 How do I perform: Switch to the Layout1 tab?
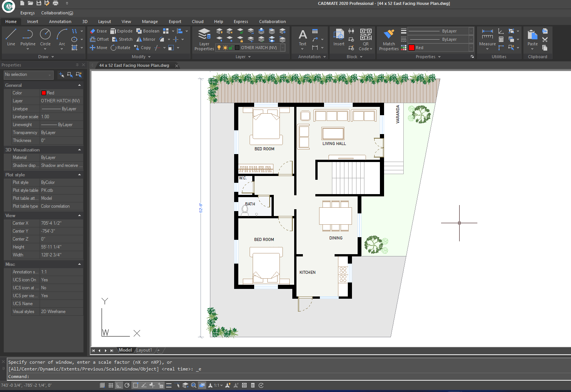click(x=144, y=350)
